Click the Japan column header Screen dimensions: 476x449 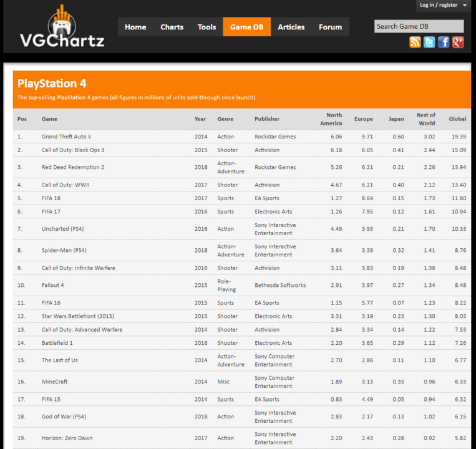pyautogui.click(x=396, y=119)
